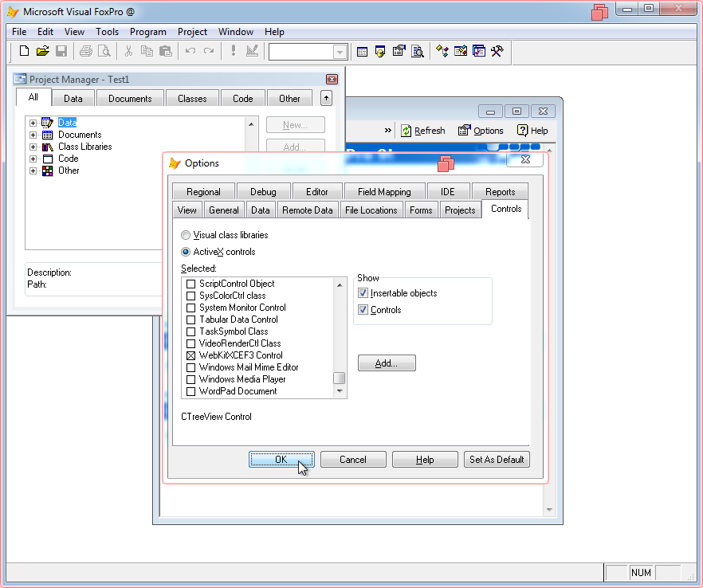This screenshot has height=588, width=703.
Task: Switch to the File Locations tab
Action: click(x=371, y=210)
